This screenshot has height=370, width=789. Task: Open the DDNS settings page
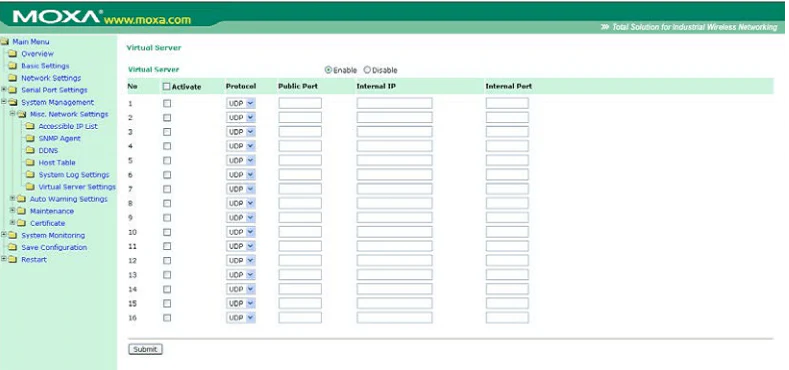coord(48,151)
